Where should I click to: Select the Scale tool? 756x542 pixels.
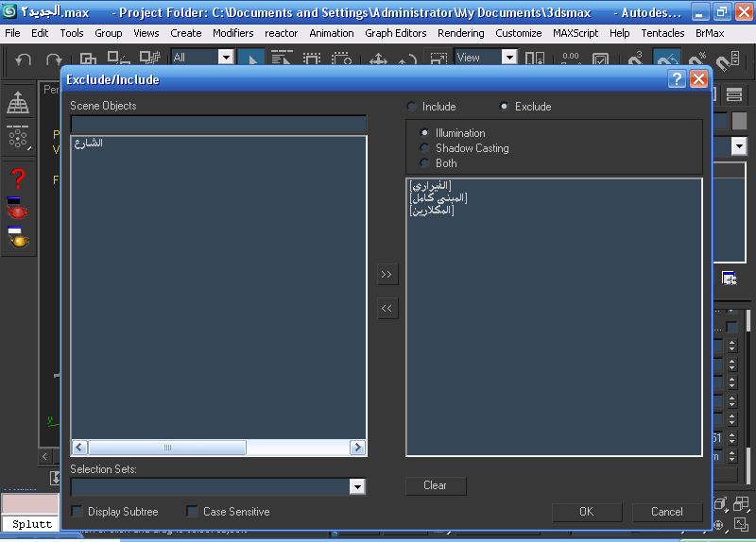(x=438, y=59)
